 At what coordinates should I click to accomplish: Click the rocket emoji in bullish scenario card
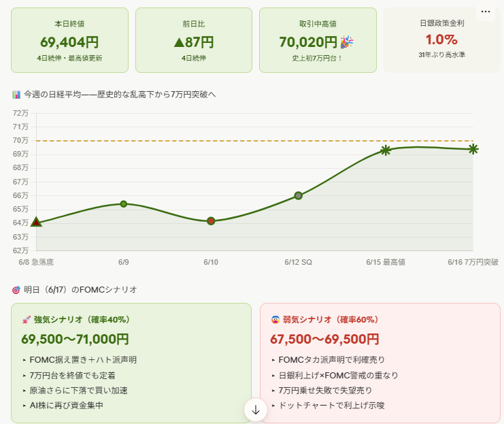[x=26, y=320]
